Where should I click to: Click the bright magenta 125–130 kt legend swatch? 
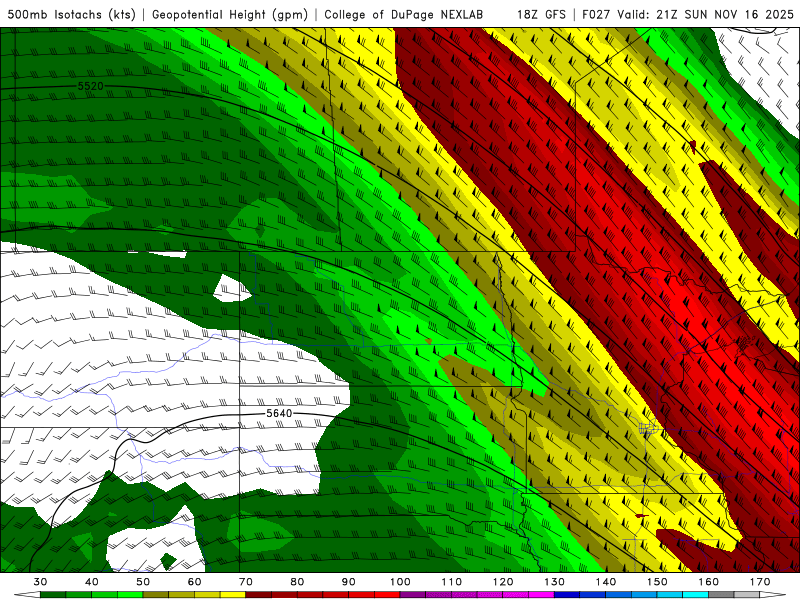coord(541,595)
